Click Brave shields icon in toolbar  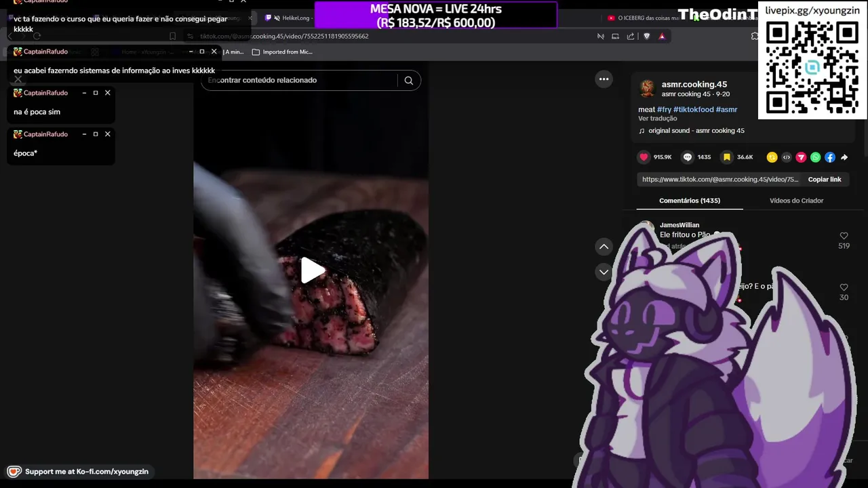647,37
